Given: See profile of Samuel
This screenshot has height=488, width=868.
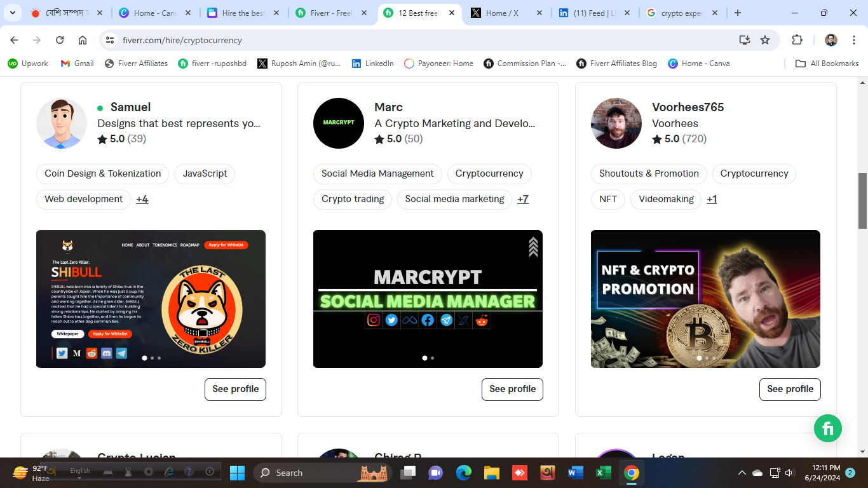Looking at the screenshot, I should click(x=235, y=389).
